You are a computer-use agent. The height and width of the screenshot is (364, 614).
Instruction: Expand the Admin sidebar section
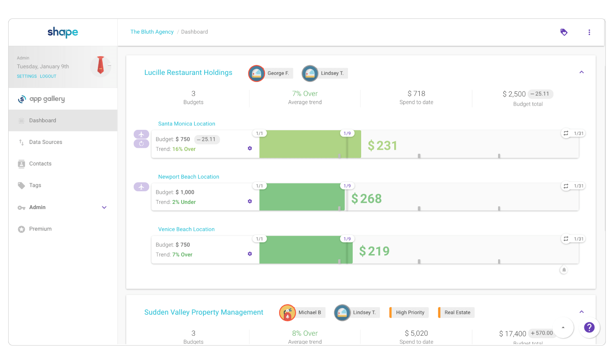click(x=104, y=207)
